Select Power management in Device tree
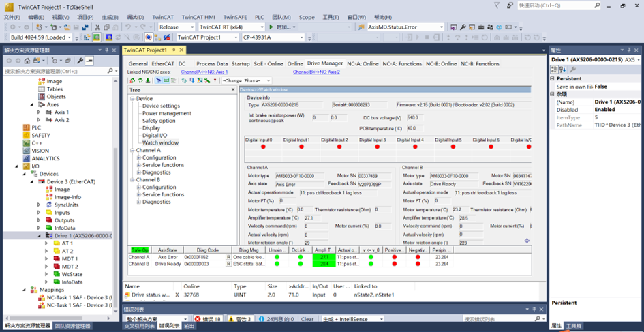The image size is (644, 332). click(x=167, y=113)
